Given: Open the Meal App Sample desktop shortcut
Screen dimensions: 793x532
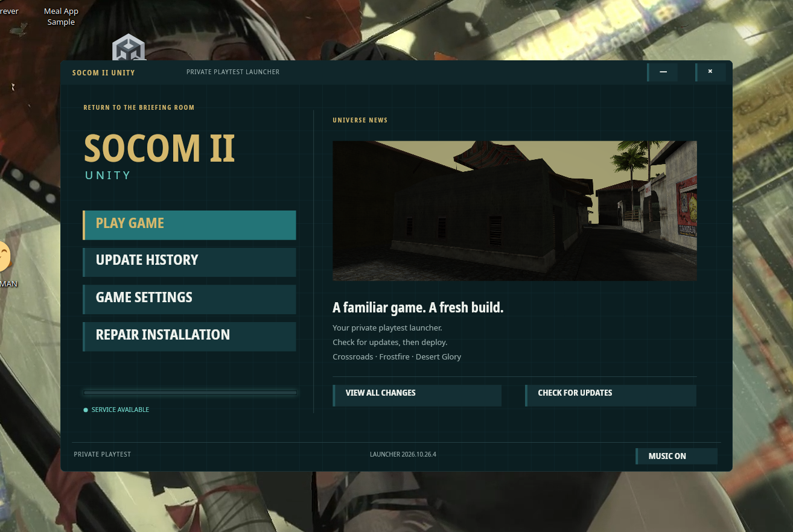Looking at the screenshot, I should (x=61, y=16).
